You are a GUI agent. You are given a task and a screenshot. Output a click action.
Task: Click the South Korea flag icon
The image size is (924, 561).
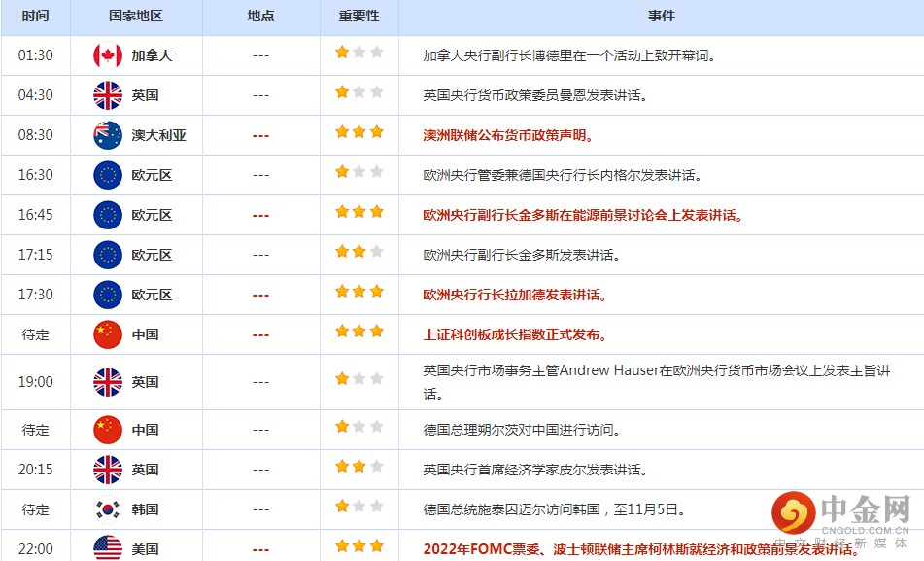(107, 508)
